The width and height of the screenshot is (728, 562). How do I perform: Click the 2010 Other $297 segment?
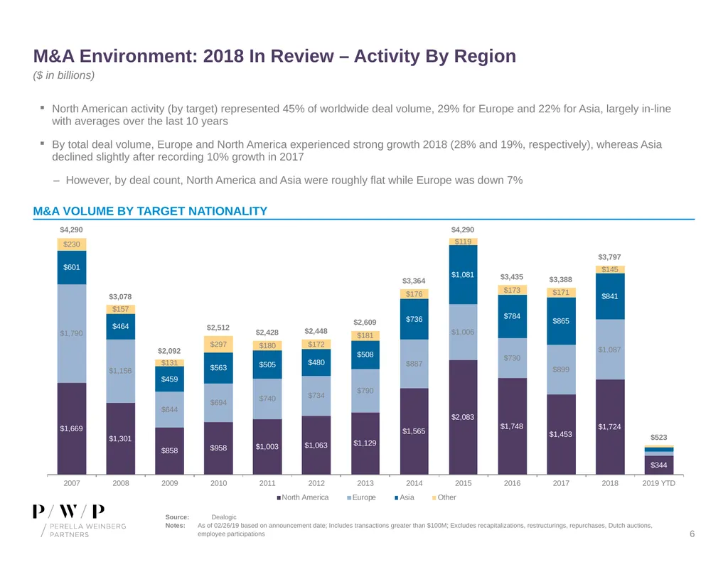(x=218, y=344)
